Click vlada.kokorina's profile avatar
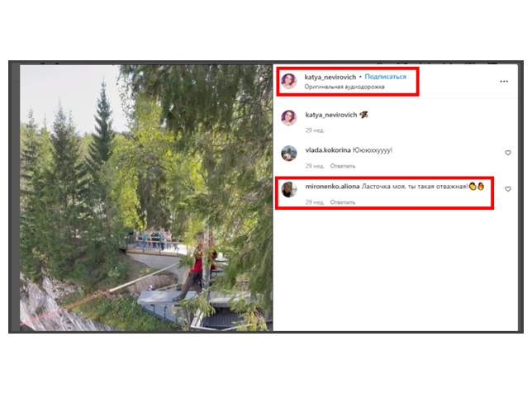 tap(289, 154)
